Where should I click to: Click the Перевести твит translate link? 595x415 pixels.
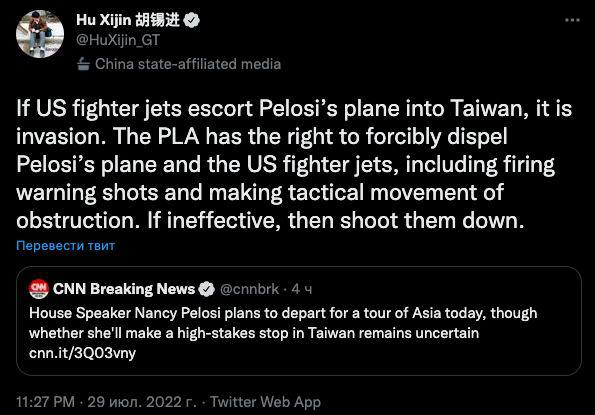coord(65,245)
